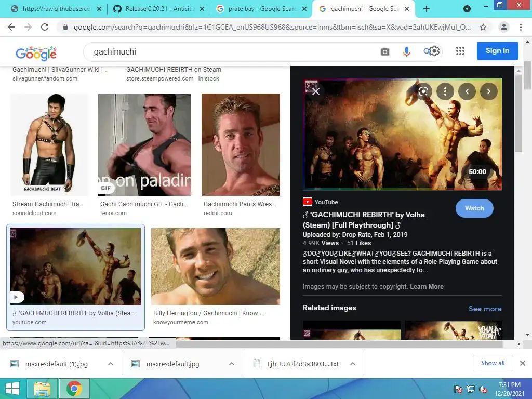
Task: Open GACHIMUCHI REBIRTH on Steam result link
Action: (174, 70)
